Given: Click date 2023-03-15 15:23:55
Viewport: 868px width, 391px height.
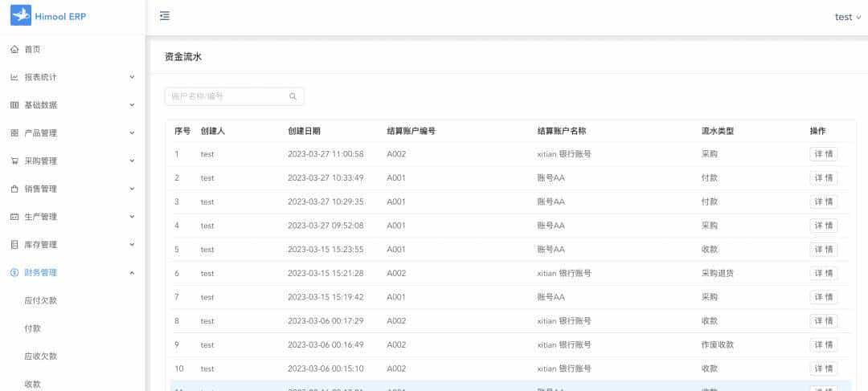Looking at the screenshot, I should [x=325, y=250].
